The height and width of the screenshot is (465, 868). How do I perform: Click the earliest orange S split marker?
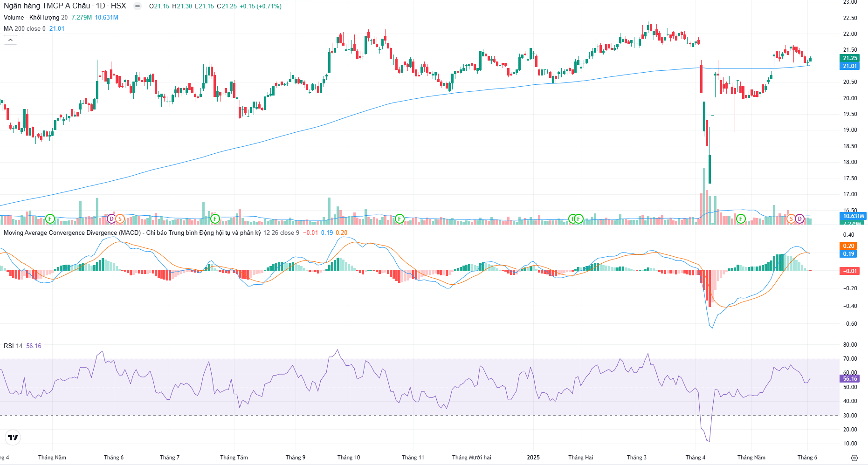[120, 219]
